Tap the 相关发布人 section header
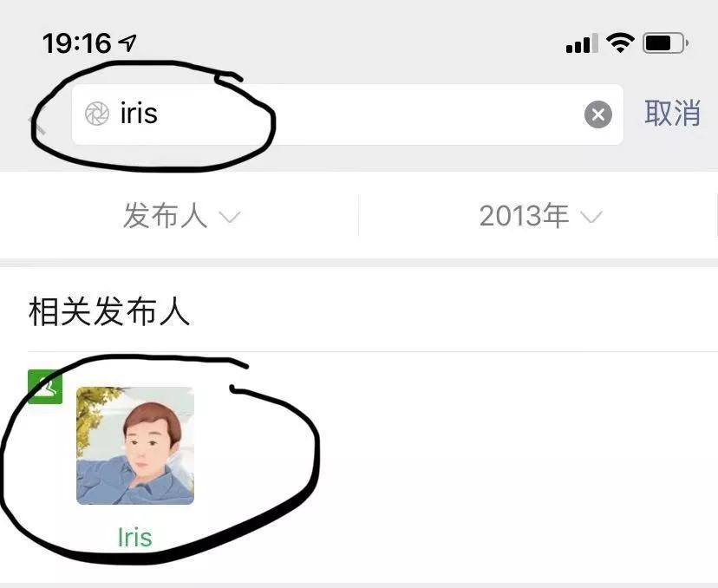This screenshot has width=718, height=588. tap(109, 312)
